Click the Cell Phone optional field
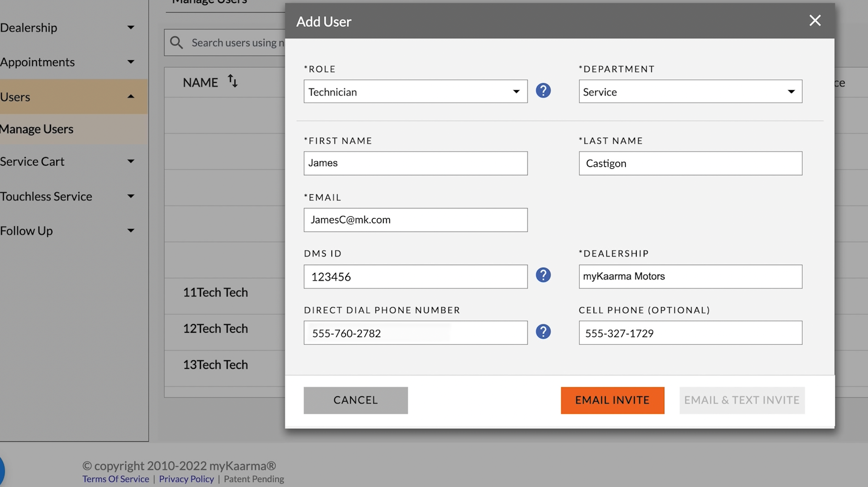The image size is (868, 487). (x=690, y=333)
